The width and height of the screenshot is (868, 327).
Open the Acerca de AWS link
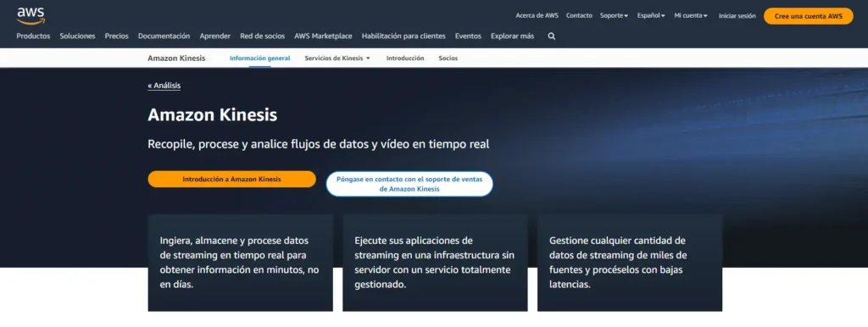tap(537, 15)
